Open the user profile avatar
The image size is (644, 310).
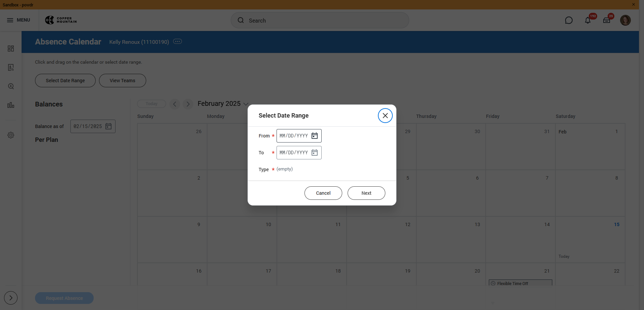pos(625,20)
